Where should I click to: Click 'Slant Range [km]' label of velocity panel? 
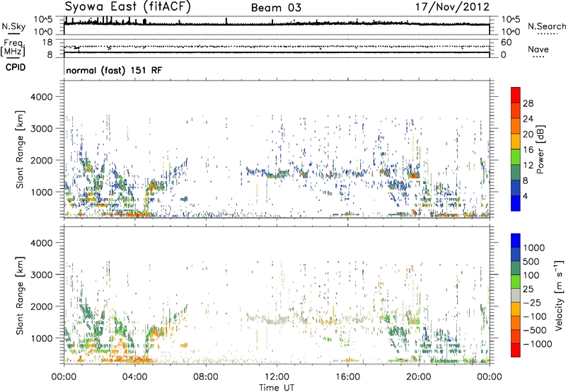coord(20,296)
